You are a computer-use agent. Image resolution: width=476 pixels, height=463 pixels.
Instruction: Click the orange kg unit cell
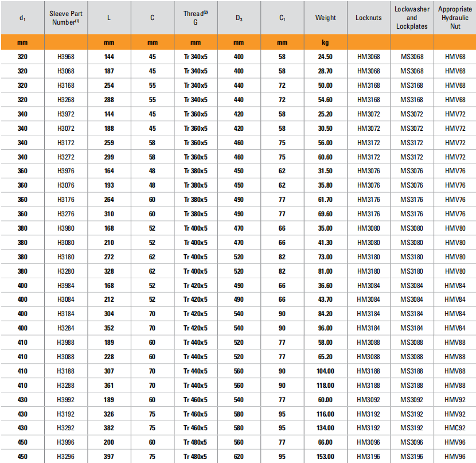pyautogui.click(x=325, y=42)
